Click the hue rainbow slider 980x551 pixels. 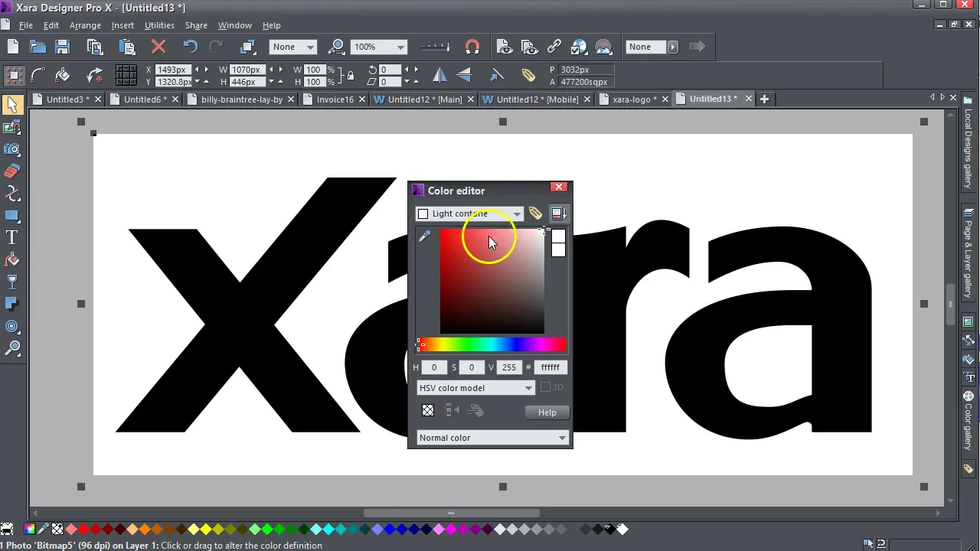pos(492,345)
